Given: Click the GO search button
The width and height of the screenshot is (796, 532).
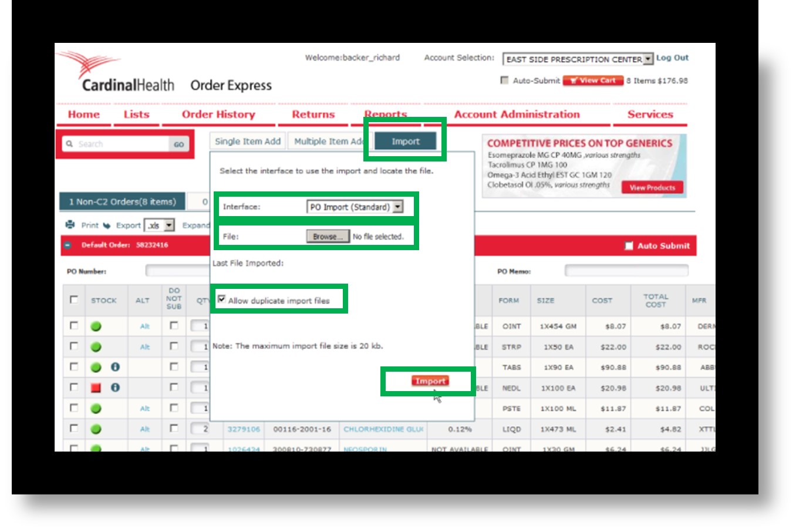Looking at the screenshot, I should (179, 144).
